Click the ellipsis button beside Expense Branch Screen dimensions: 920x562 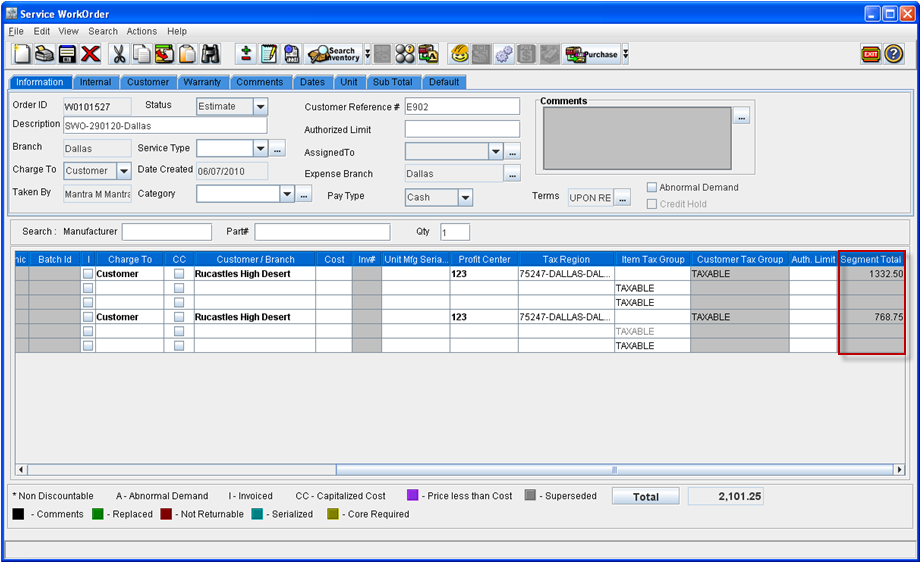point(512,174)
